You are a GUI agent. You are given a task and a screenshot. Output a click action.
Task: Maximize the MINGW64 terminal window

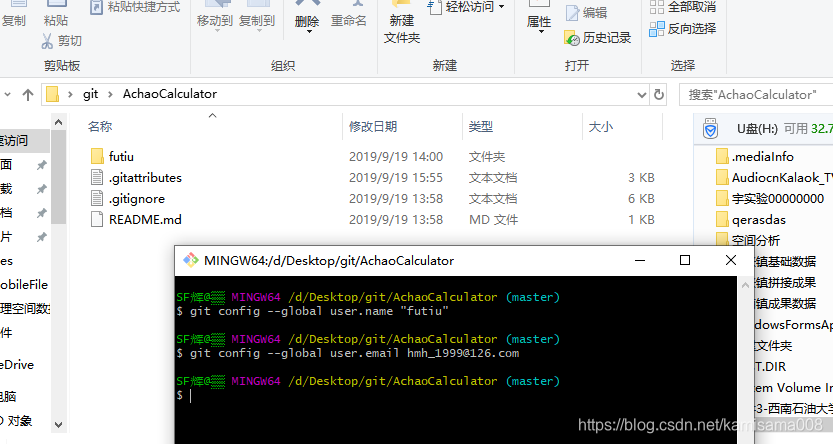tap(685, 260)
